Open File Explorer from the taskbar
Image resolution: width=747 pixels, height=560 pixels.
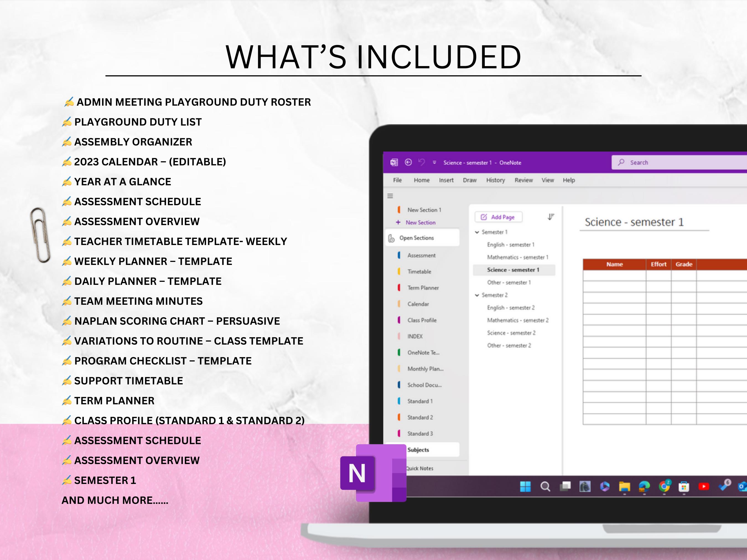click(x=625, y=487)
